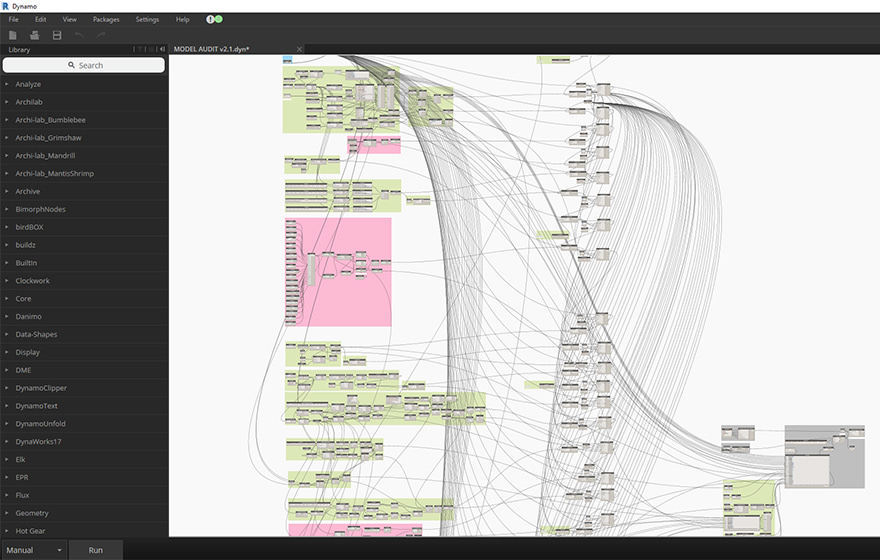Image resolution: width=880 pixels, height=560 pixels.
Task: Expand the Core category
Action: click(x=84, y=299)
